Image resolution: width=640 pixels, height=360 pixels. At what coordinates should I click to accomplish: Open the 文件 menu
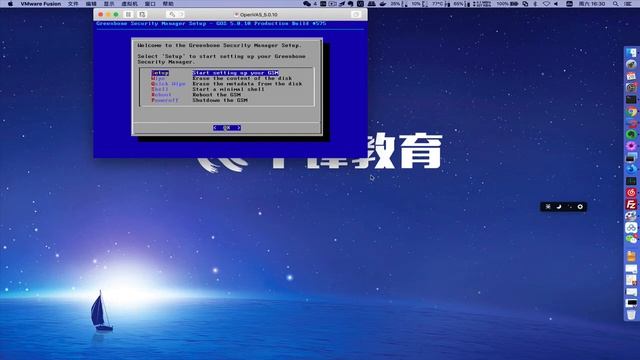pos(73,4)
